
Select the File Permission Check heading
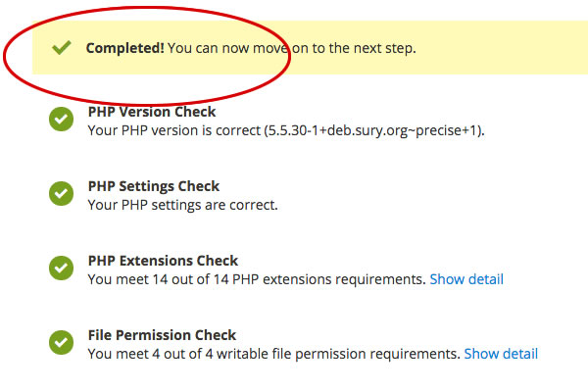[162, 335]
